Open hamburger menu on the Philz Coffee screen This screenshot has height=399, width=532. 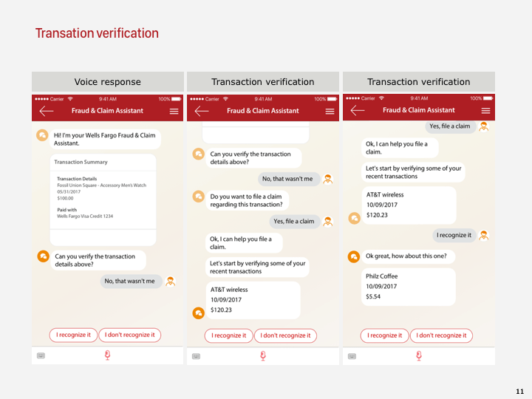[486, 111]
